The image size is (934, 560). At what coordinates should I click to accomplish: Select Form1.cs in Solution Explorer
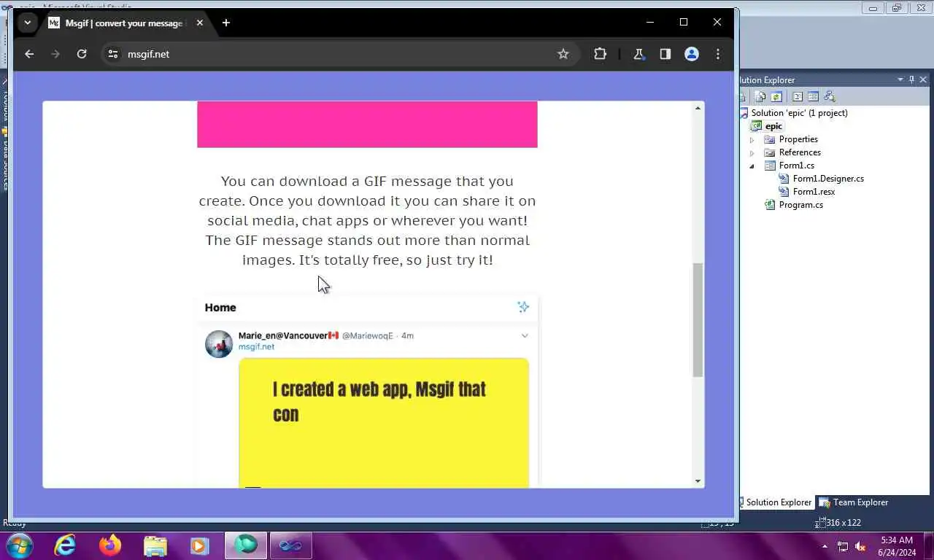pos(796,166)
